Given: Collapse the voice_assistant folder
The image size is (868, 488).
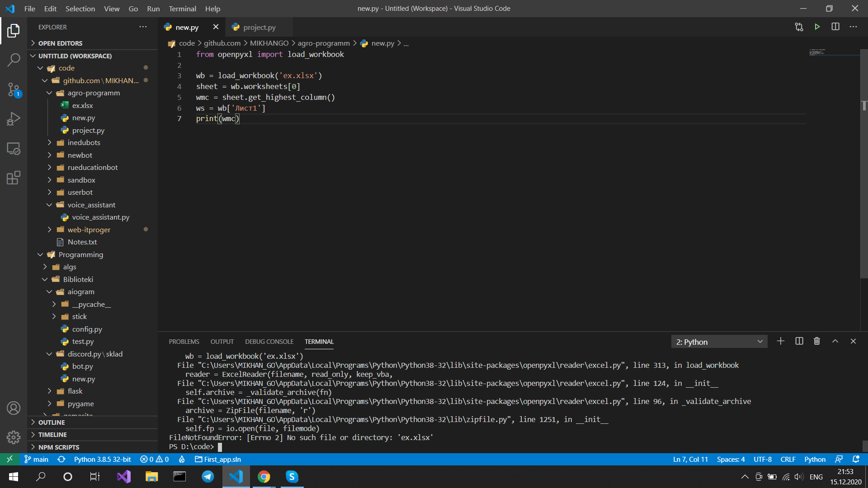Looking at the screenshot, I should 93,205.
